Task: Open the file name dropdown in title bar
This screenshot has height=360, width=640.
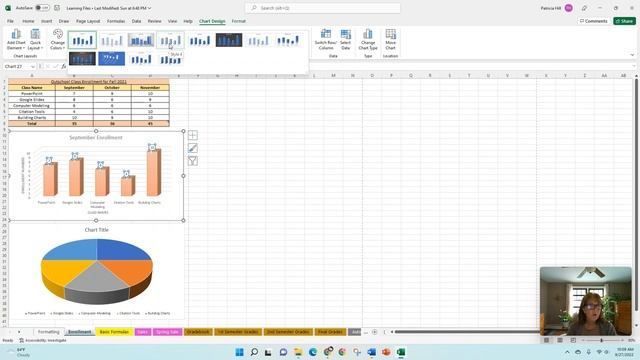Action: 149,8
